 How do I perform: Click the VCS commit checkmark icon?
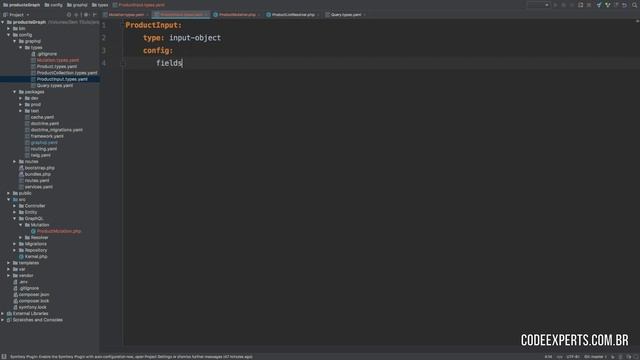tap(607, 5)
